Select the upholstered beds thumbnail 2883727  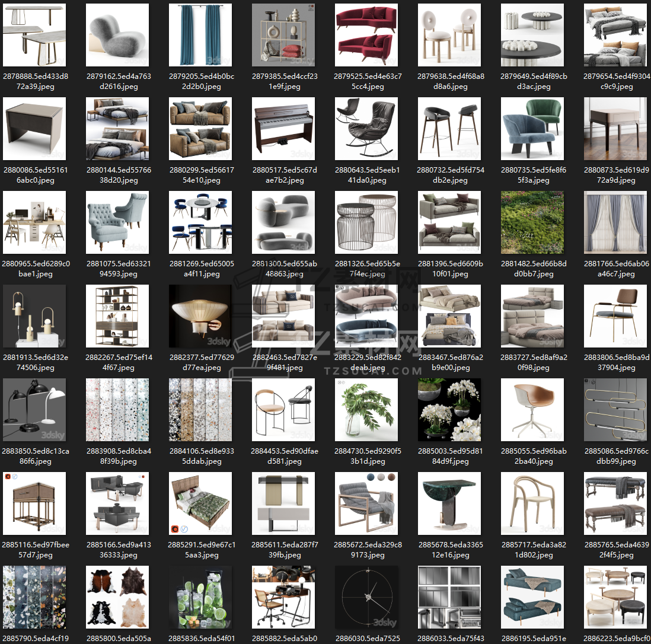tap(532, 316)
